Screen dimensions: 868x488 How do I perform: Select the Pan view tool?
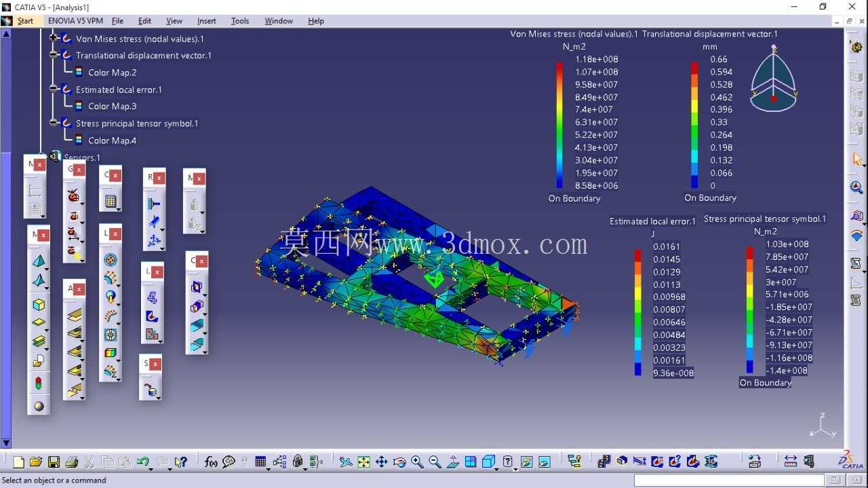[381, 462]
